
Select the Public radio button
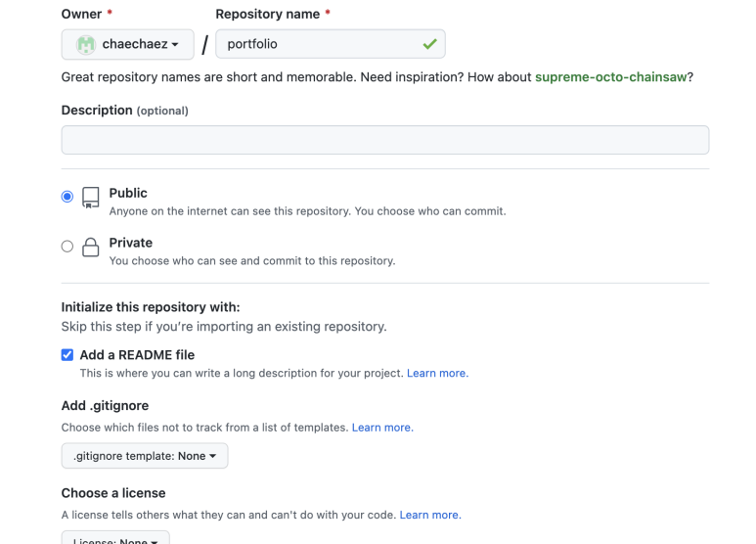pos(67,197)
